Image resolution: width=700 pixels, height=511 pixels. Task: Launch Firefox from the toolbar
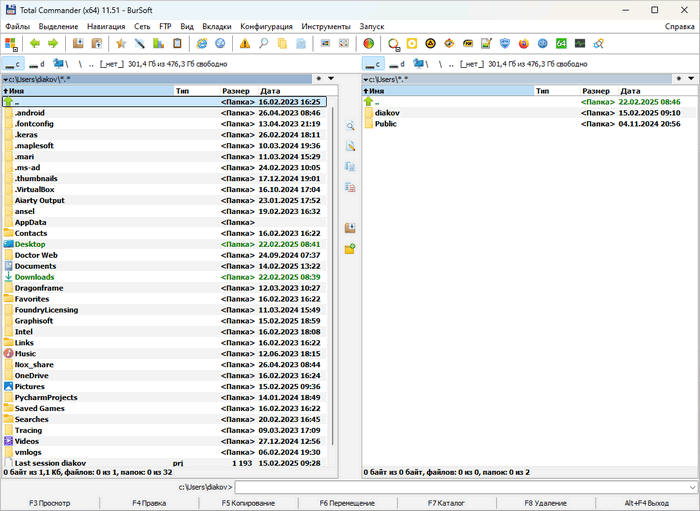[x=523, y=43]
